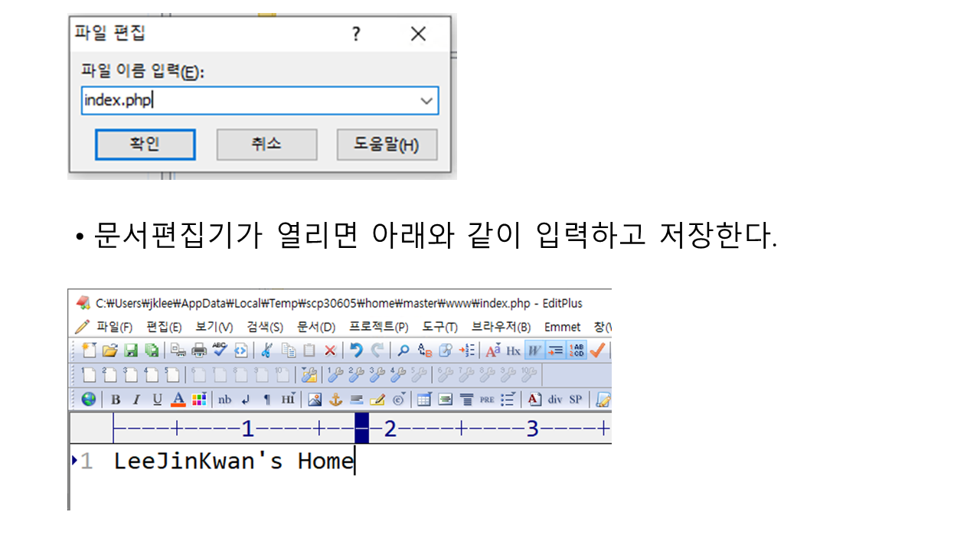Open the 파일(F) menu
The width and height of the screenshot is (980, 551).
point(114,327)
